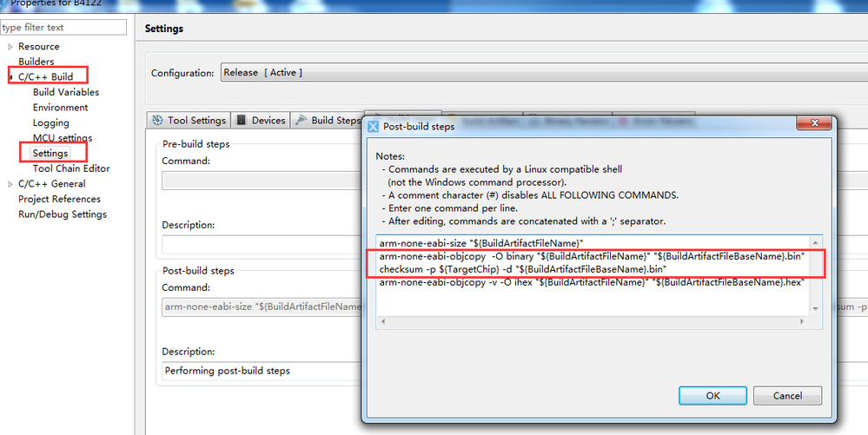868x435 pixels.
Task: Select Resource in properties tree
Action: pyautogui.click(x=39, y=47)
